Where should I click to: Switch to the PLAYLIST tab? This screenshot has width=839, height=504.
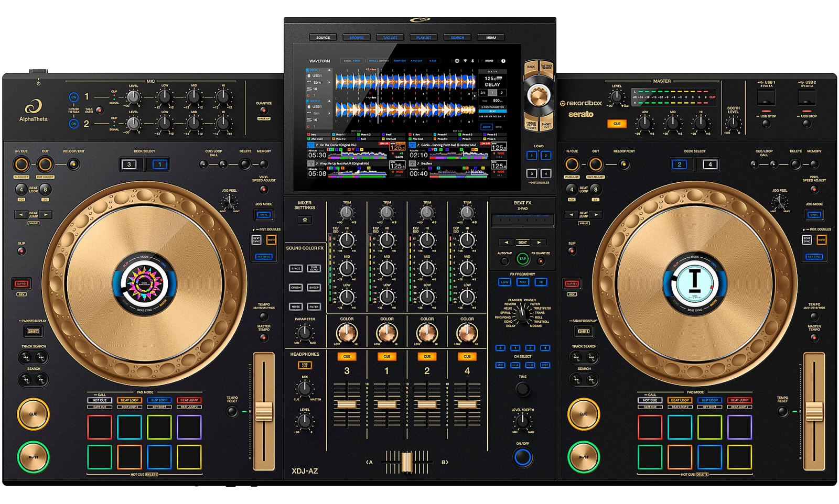coord(424,38)
